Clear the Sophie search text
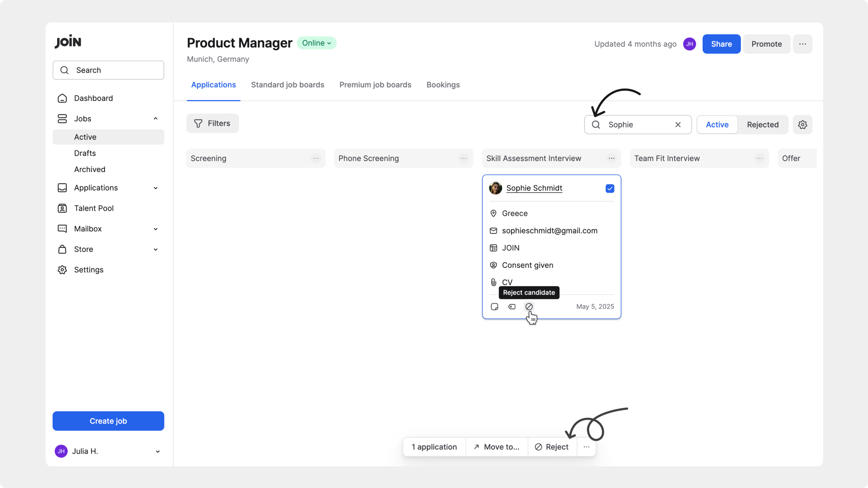Image resolution: width=868 pixels, height=488 pixels. pyautogui.click(x=678, y=125)
